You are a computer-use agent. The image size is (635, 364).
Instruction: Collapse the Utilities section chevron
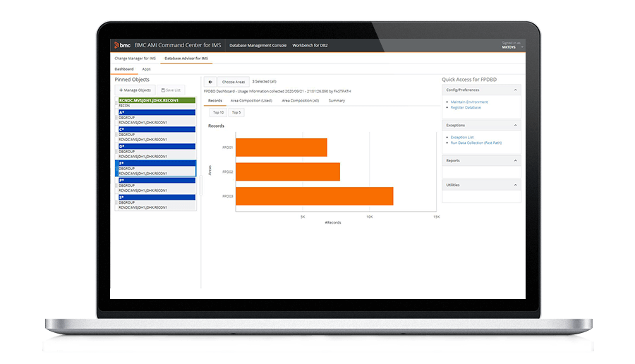[515, 184]
